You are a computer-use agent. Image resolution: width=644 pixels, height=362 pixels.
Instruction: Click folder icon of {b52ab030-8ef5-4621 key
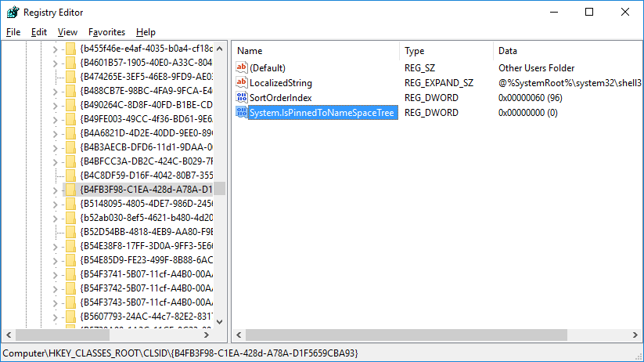70,218
